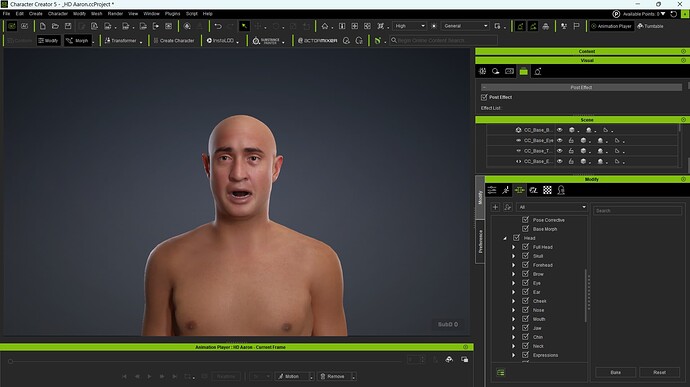Toggle the Nose checkbox
The image size is (690, 387).
525,310
